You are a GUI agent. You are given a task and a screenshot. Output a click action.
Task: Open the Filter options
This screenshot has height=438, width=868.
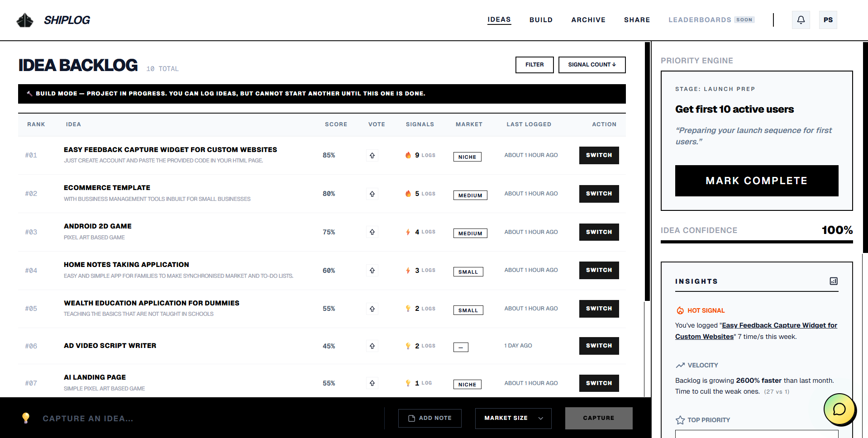click(534, 65)
